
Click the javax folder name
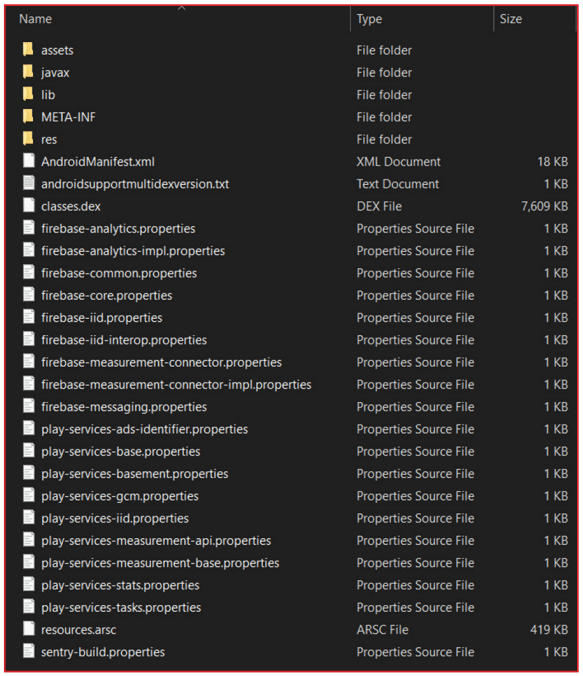tap(55, 73)
